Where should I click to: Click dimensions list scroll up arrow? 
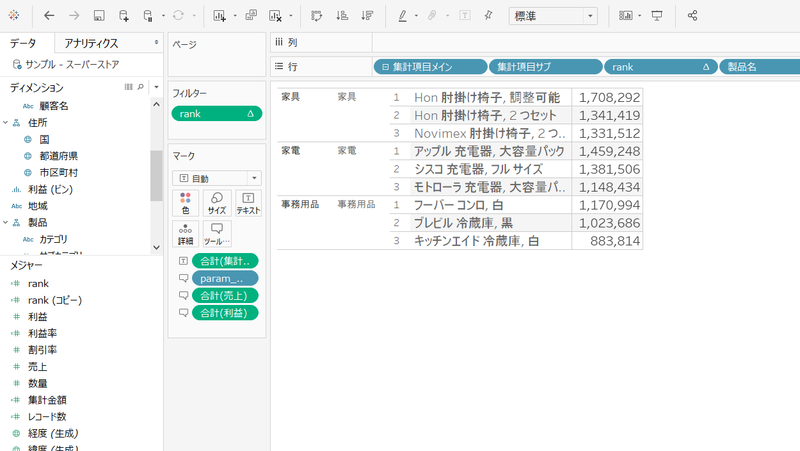coord(156,104)
